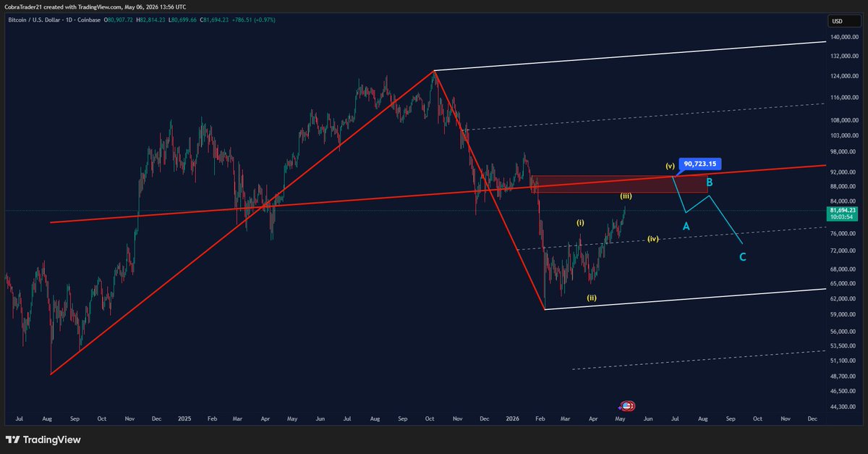
Task: Click the 2025 year label on time axis
Action: (184, 419)
